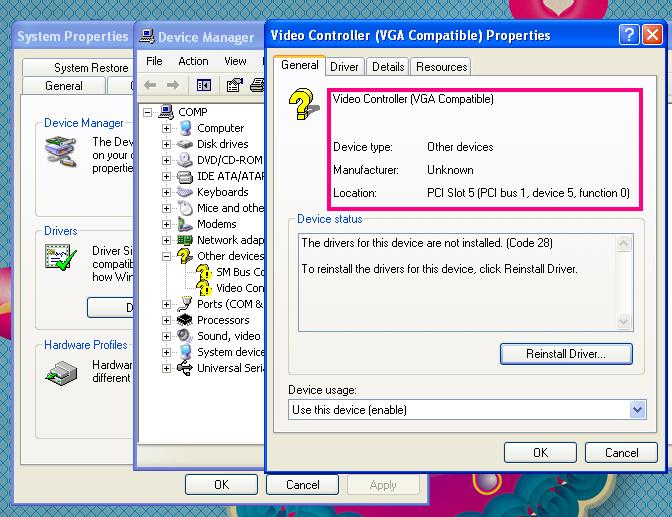Select the 'SM Bus Co' tree row text
The width and height of the screenshot is (672, 517).
240,272
